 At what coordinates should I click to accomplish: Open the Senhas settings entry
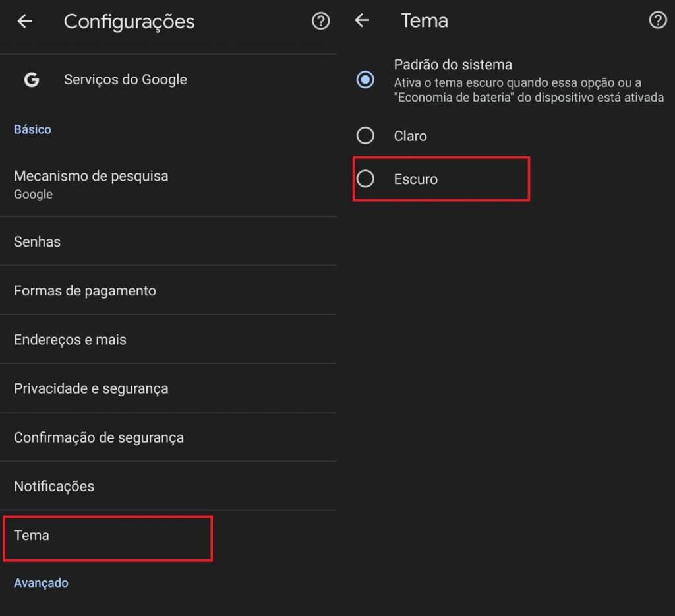tap(168, 241)
